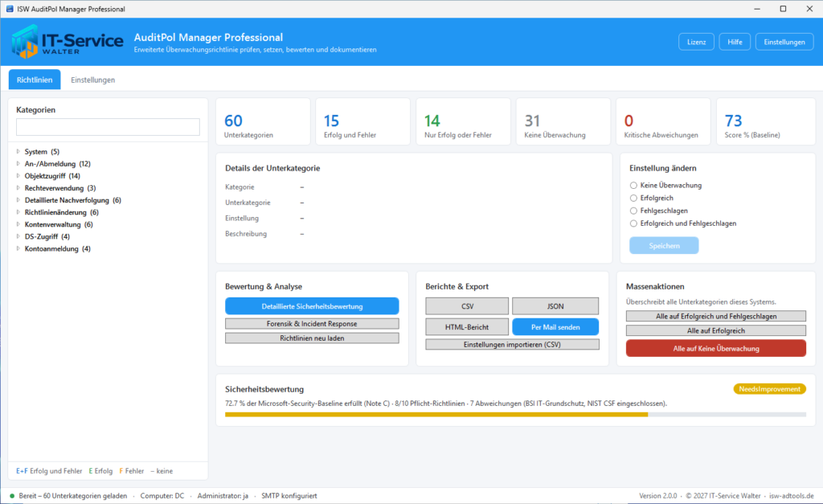
Task: Click Per Mail senden
Action: pyautogui.click(x=555, y=327)
